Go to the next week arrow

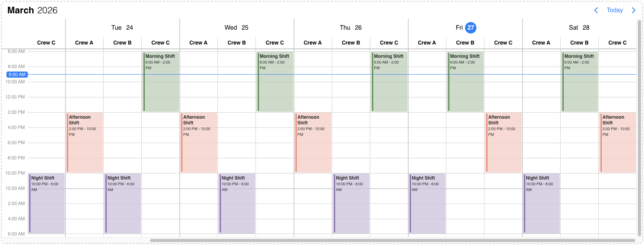[634, 10]
